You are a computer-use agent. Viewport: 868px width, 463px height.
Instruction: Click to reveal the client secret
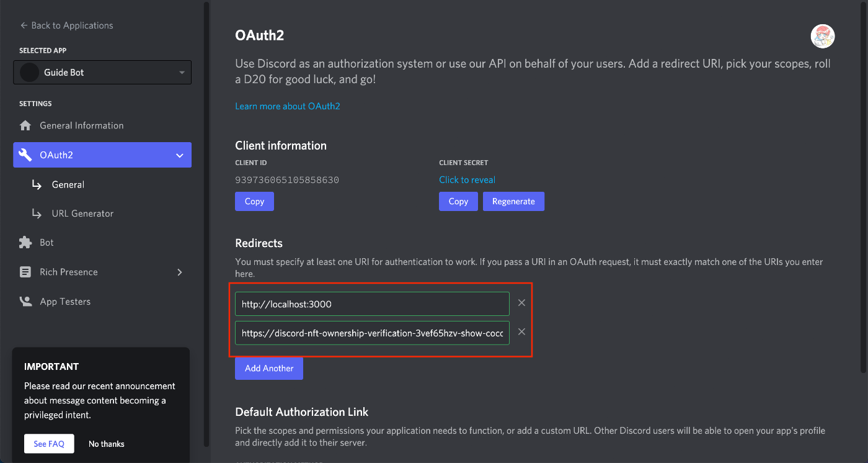[467, 180]
